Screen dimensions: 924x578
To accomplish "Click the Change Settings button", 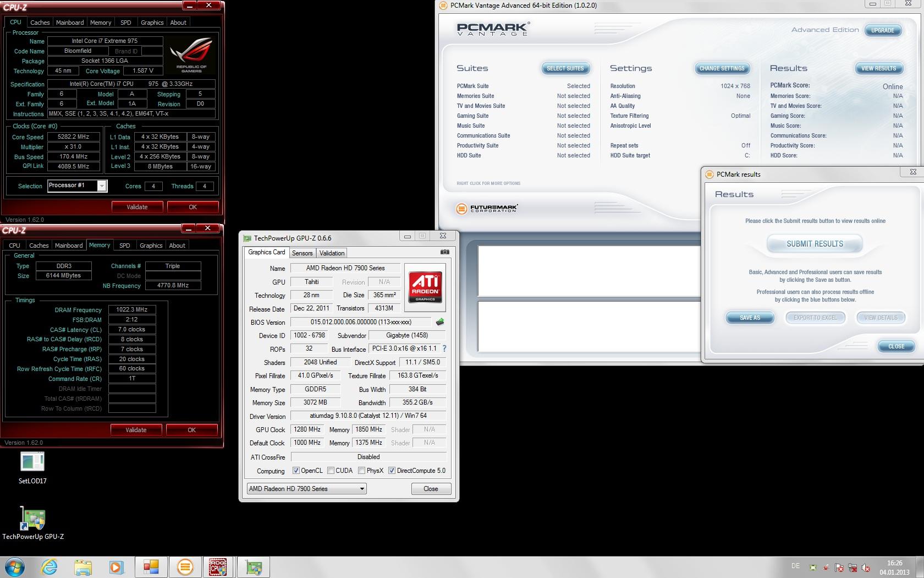I will (x=722, y=68).
